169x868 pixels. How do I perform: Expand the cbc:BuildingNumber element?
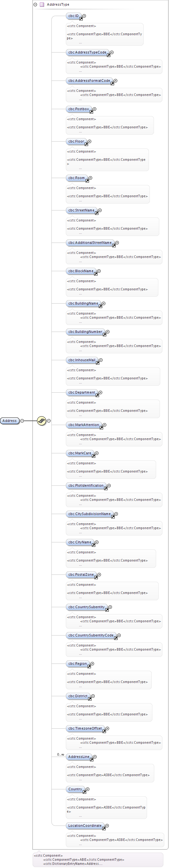point(108,332)
